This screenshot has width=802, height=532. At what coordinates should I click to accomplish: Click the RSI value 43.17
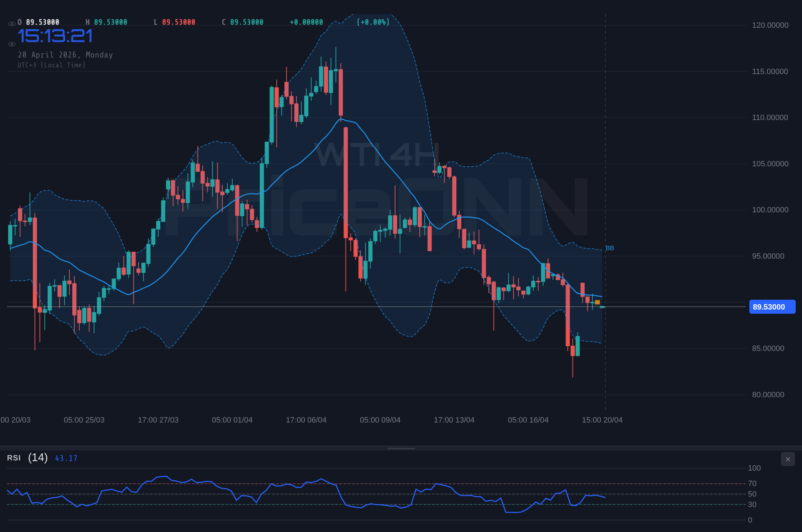coord(66,458)
